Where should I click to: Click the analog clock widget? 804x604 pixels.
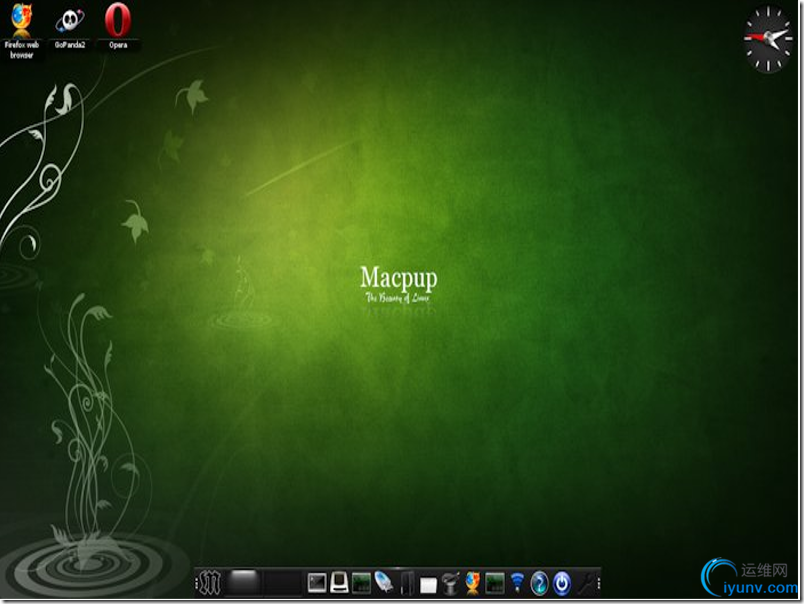(x=768, y=39)
